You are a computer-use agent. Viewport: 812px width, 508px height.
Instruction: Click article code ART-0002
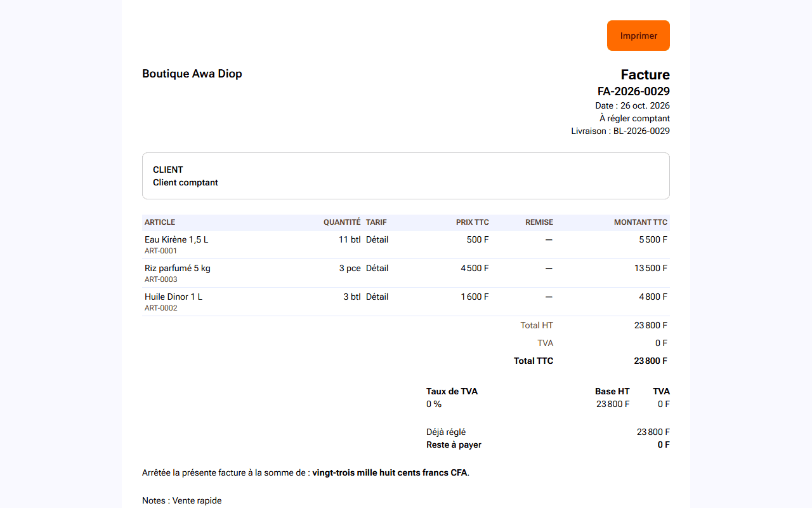[x=161, y=308]
